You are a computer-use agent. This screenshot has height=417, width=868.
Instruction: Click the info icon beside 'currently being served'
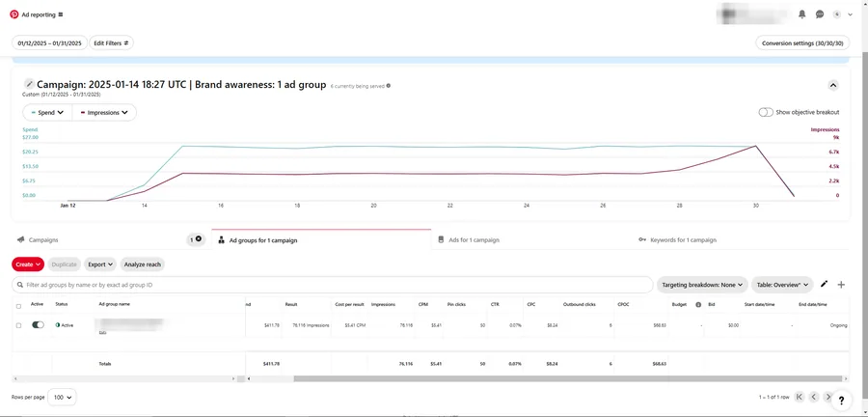click(389, 86)
